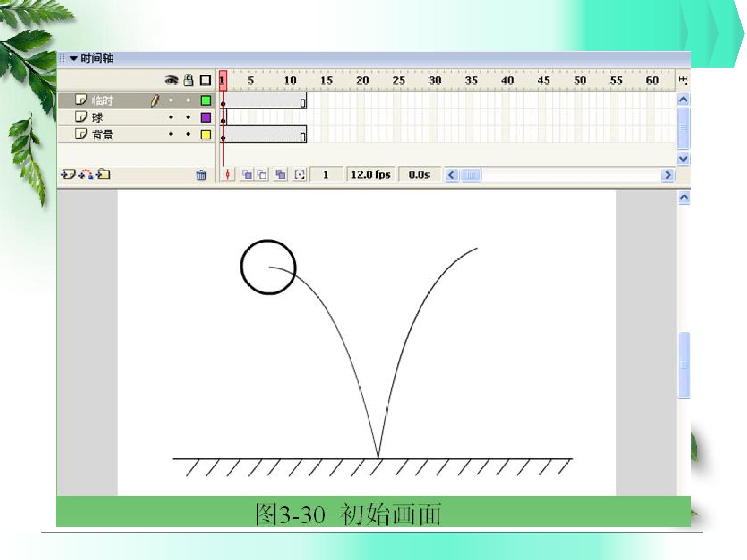Click the Add Motion Guide icon
Image resolution: width=747 pixels, height=560 pixels.
pos(86,174)
